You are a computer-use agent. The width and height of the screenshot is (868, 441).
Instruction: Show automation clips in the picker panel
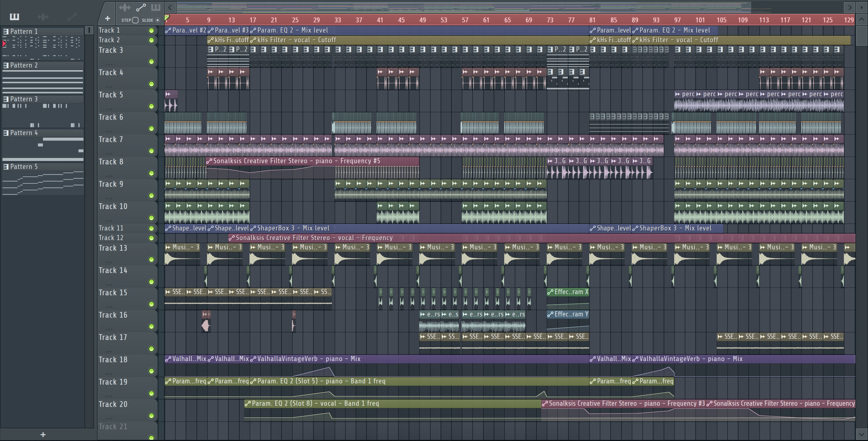click(72, 16)
